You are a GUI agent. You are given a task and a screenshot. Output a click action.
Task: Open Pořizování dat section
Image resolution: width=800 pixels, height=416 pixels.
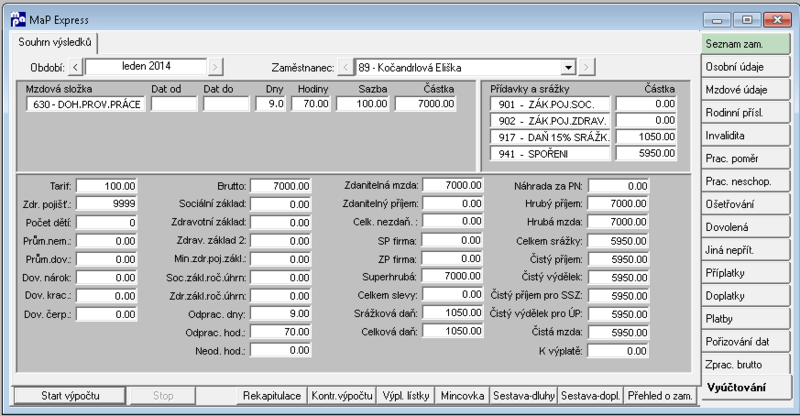click(745, 342)
